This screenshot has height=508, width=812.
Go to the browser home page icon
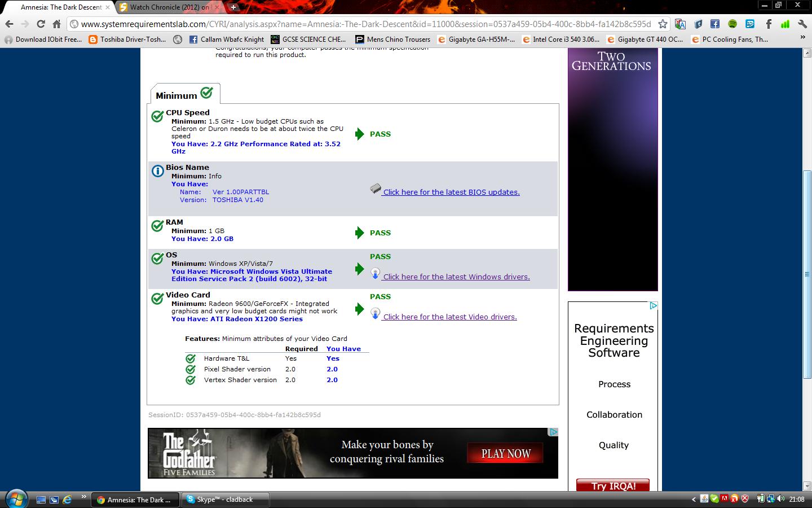pyautogui.click(x=56, y=24)
